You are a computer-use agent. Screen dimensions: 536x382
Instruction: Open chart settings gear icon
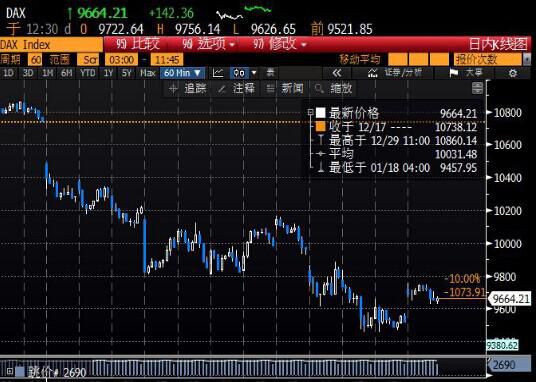click(512, 73)
